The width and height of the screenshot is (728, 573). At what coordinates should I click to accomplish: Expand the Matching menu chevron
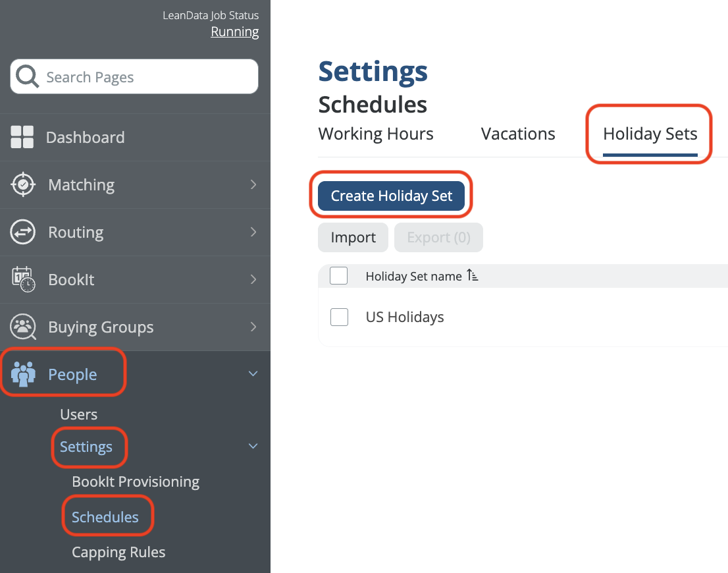[253, 184]
